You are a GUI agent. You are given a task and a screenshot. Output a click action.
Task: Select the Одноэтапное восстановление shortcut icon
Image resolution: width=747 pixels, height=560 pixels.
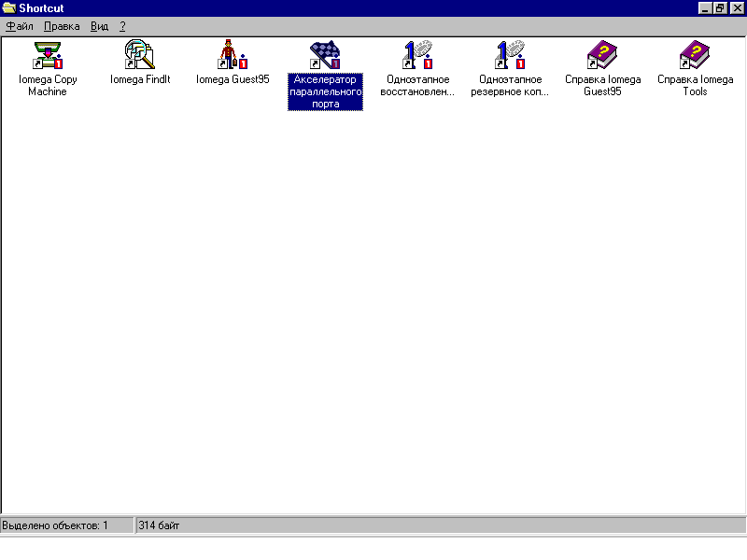pos(417,55)
